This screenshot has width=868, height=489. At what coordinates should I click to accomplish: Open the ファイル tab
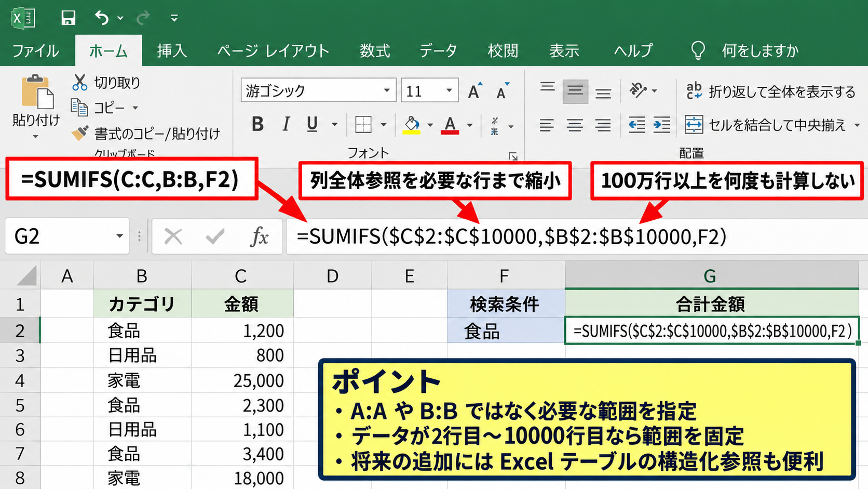click(x=35, y=50)
